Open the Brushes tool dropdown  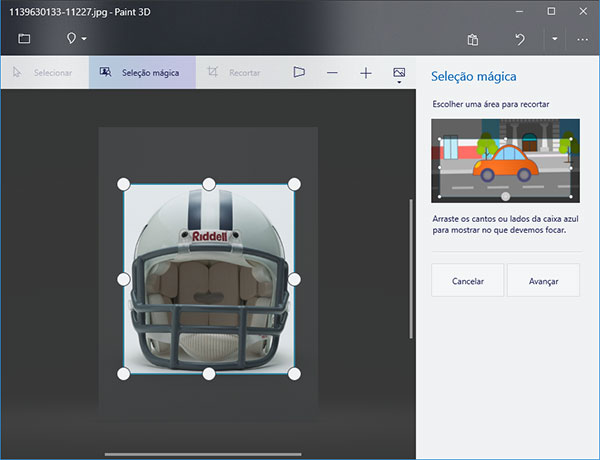[77, 38]
